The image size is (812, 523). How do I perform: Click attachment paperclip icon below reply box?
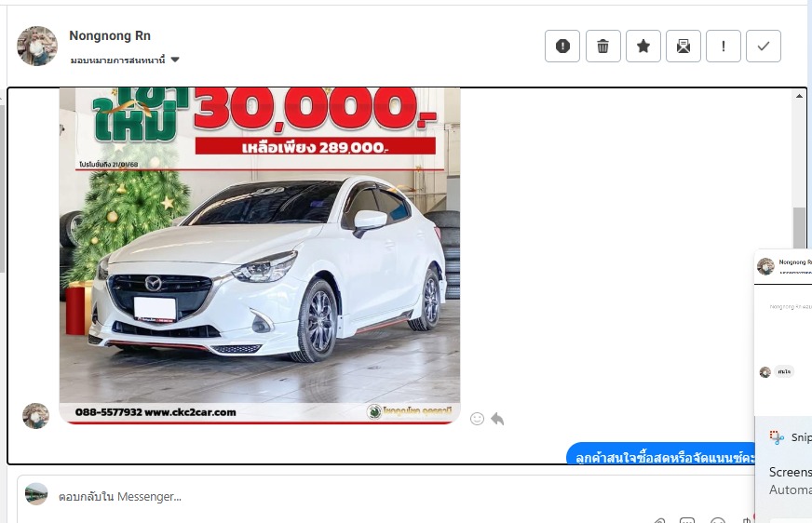click(x=659, y=520)
